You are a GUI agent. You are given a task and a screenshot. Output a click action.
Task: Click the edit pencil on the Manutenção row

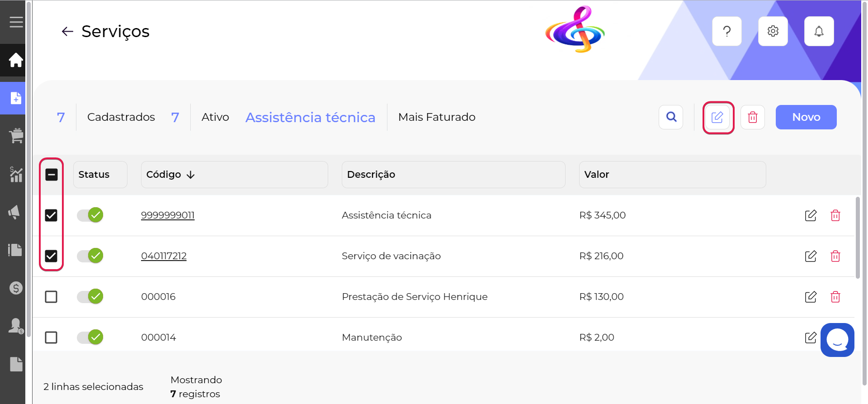(811, 337)
